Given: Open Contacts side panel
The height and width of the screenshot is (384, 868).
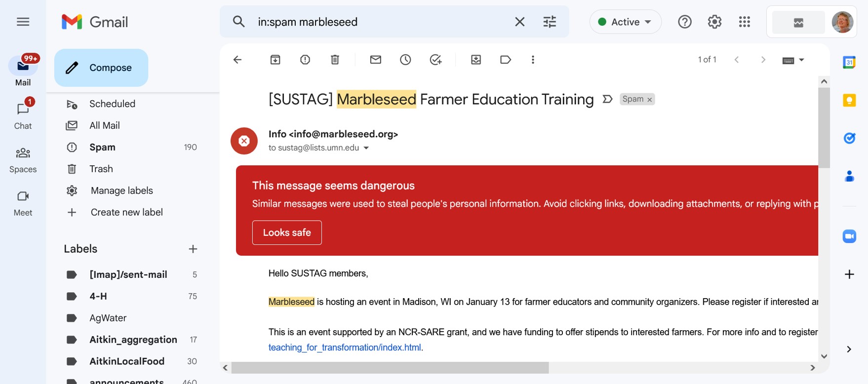Looking at the screenshot, I should 849,176.
